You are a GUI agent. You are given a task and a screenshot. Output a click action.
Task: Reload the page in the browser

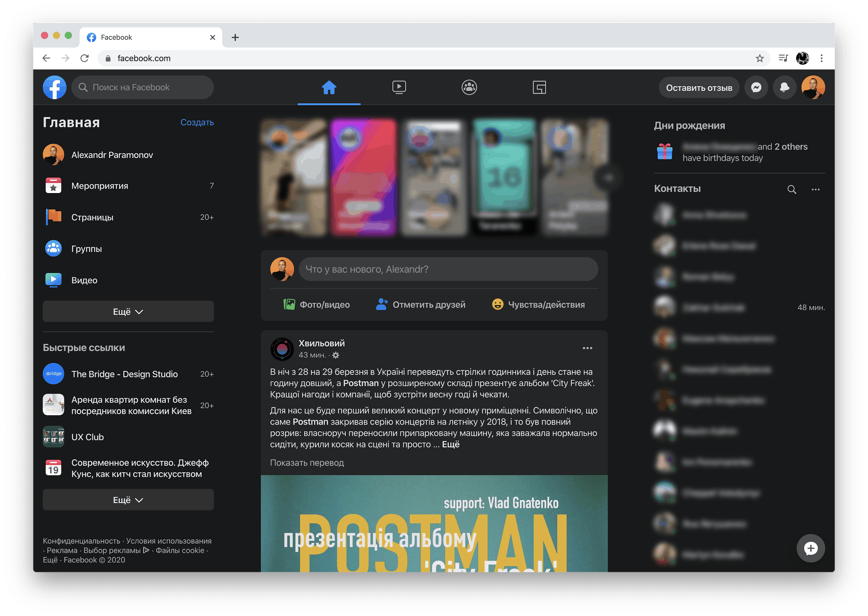pos(85,58)
